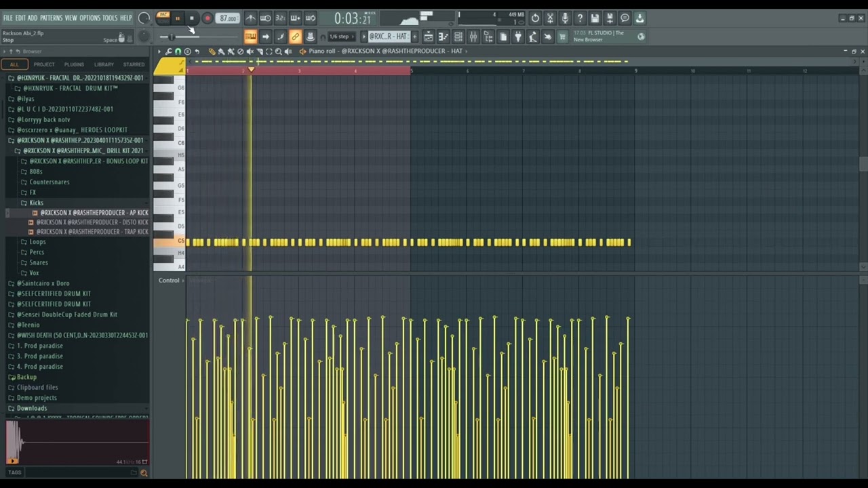Add a new pattern with plus button
The image size is (868, 488).
(x=415, y=37)
